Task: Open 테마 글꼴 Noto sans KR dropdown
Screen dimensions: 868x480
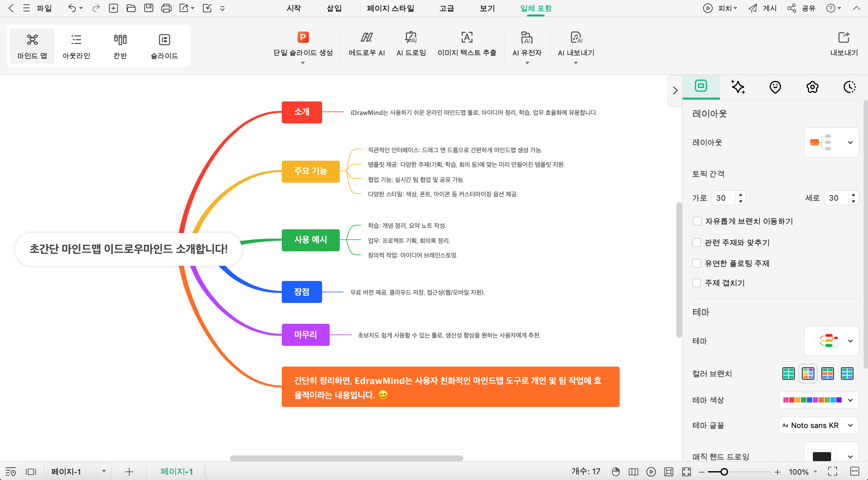Action: tap(818, 425)
